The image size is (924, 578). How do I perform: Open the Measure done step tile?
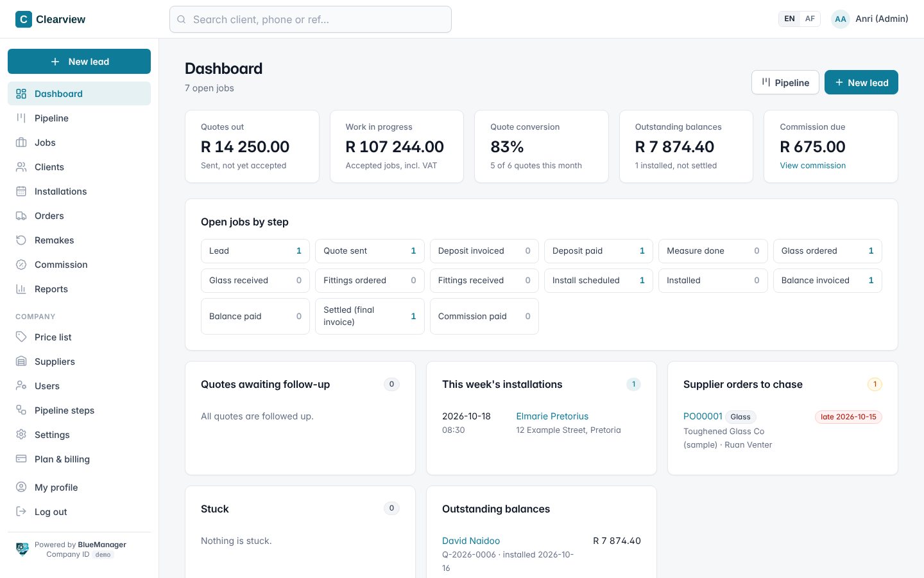713,251
